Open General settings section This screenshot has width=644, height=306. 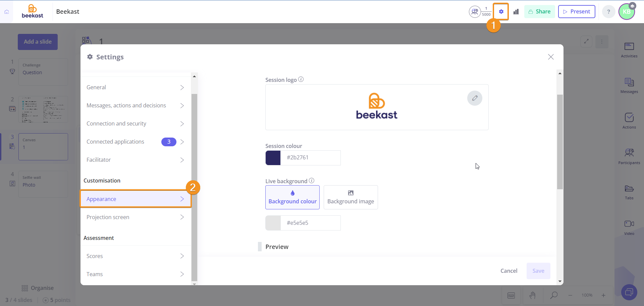coord(136,87)
